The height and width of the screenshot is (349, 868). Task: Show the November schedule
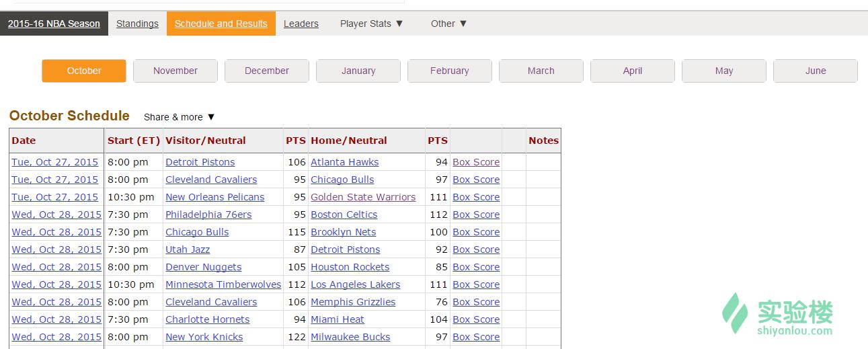175,71
